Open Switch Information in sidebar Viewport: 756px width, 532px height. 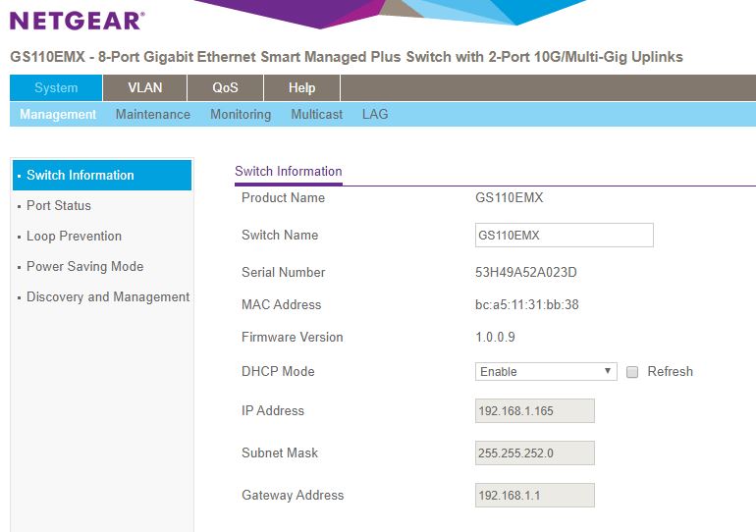[x=102, y=175]
